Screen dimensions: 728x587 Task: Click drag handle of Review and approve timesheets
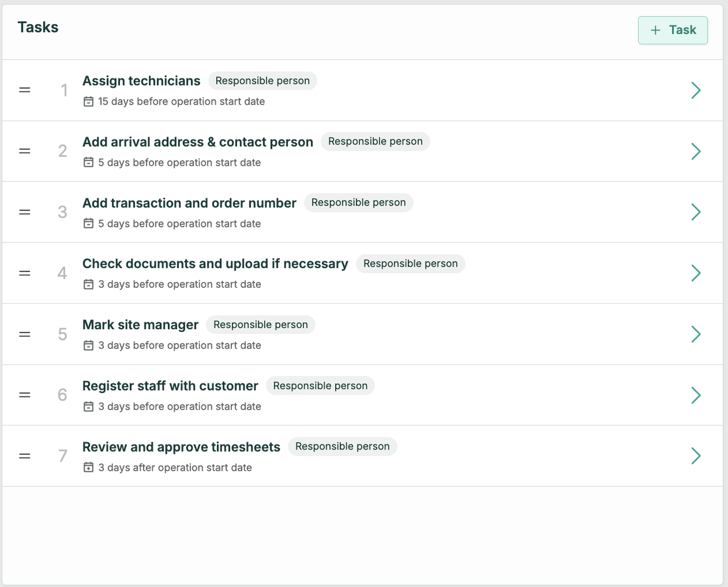25,456
